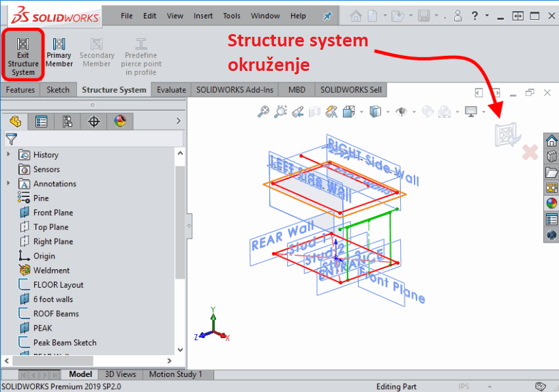Expand the History tree node
559x392 pixels.
point(9,155)
